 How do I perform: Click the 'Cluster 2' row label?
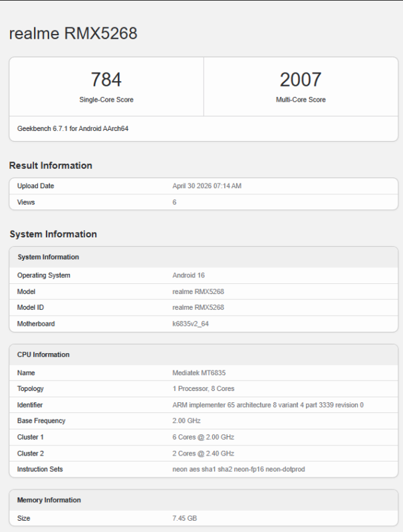point(31,454)
